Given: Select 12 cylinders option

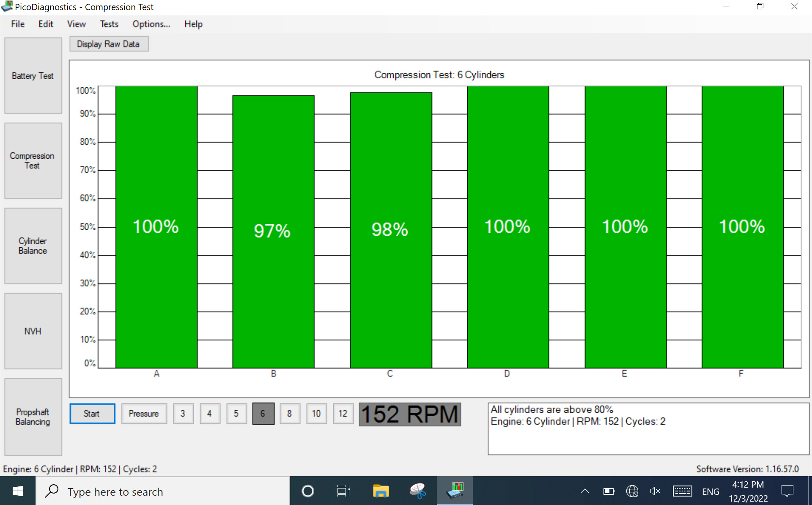Looking at the screenshot, I should [343, 414].
